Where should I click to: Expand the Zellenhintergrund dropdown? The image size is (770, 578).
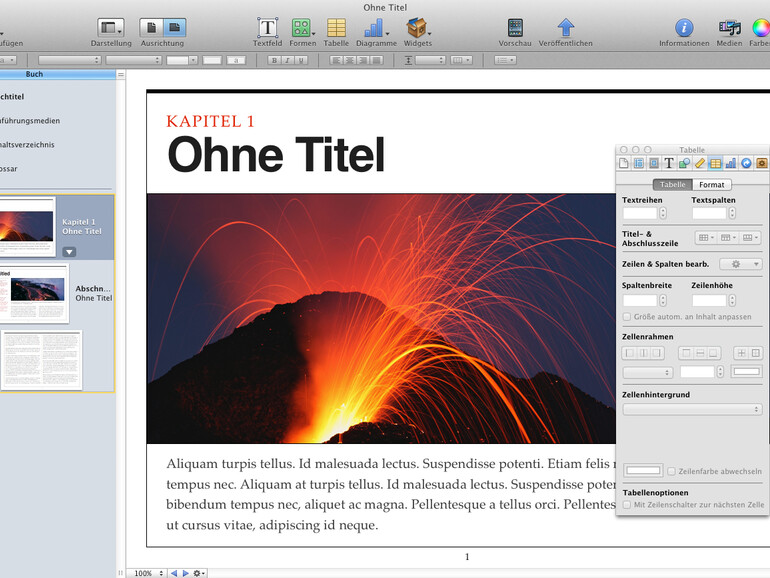[692, 409]
